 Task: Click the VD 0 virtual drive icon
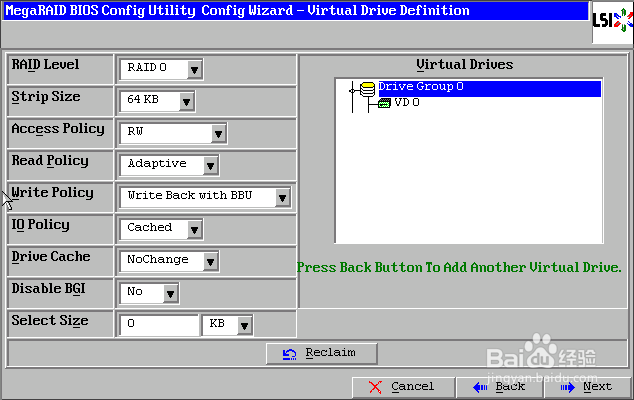click(384, 103)
